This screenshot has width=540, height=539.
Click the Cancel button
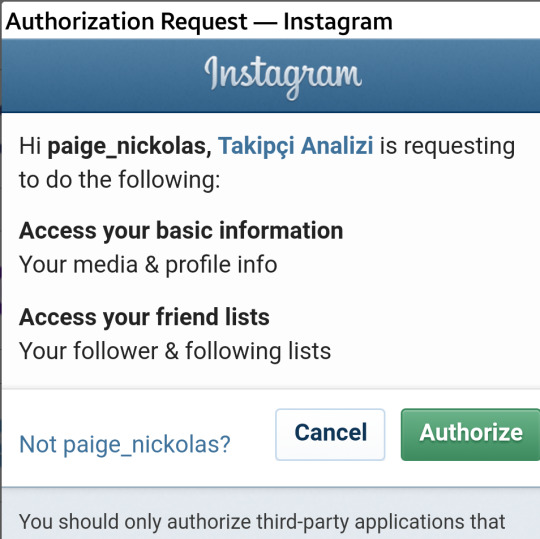tap(330, 434)
